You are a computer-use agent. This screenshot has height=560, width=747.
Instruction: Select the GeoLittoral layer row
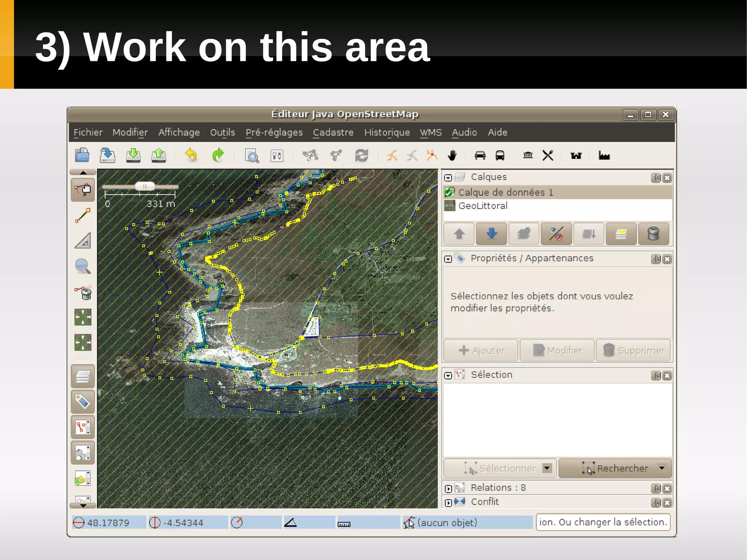tap(558, 206)
